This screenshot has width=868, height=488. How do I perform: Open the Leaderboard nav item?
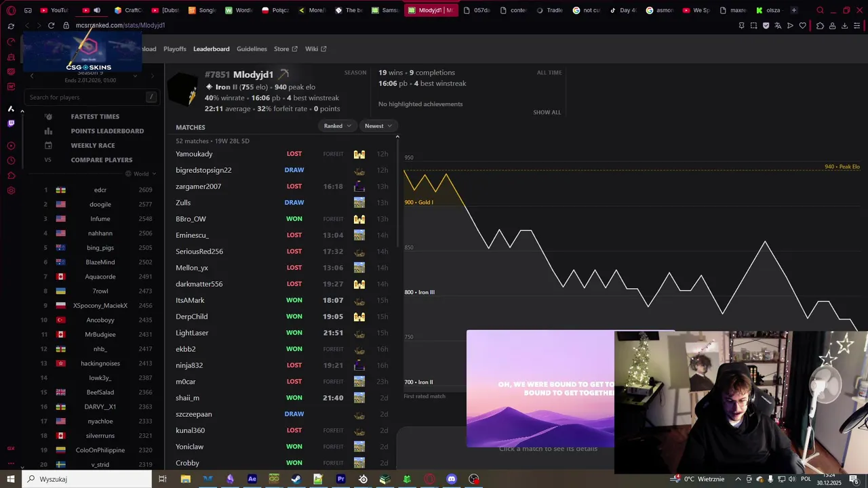tap(212, 49)
